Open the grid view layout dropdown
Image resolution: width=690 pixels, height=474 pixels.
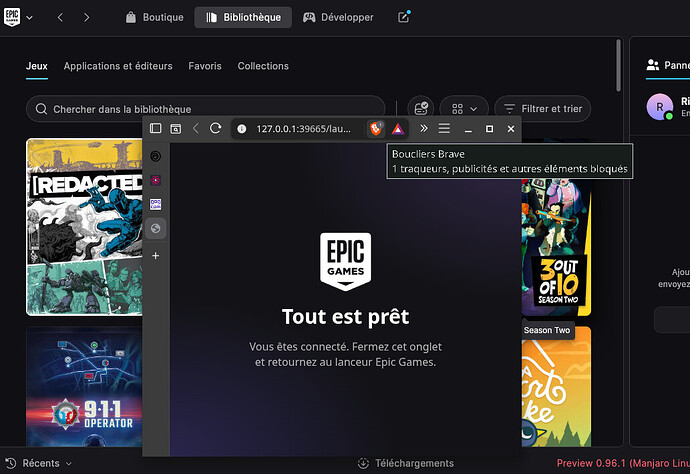click(464, 108)
